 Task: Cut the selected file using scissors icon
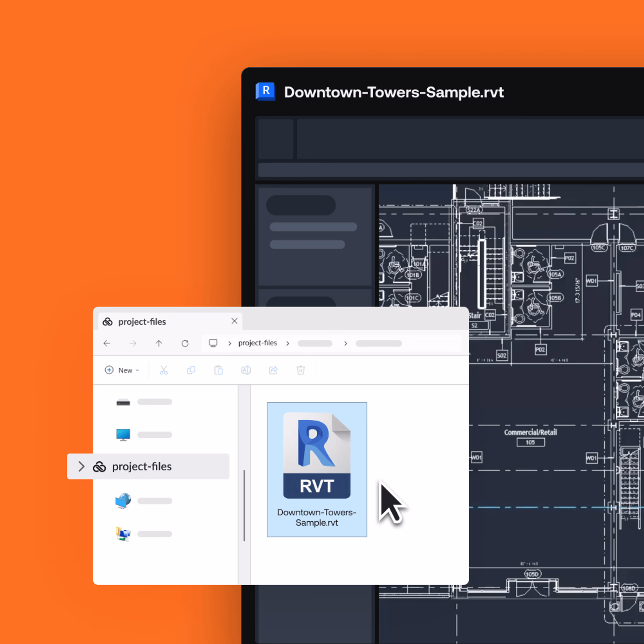pos(164,370)
